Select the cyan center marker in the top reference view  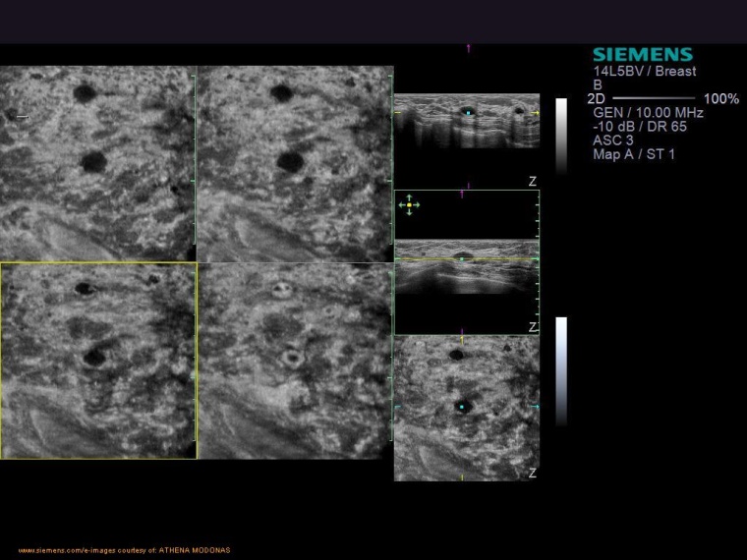468,114
